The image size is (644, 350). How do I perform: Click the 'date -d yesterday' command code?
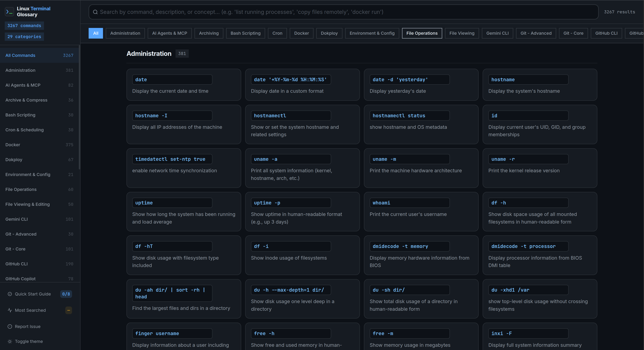[x=409, y=80]
